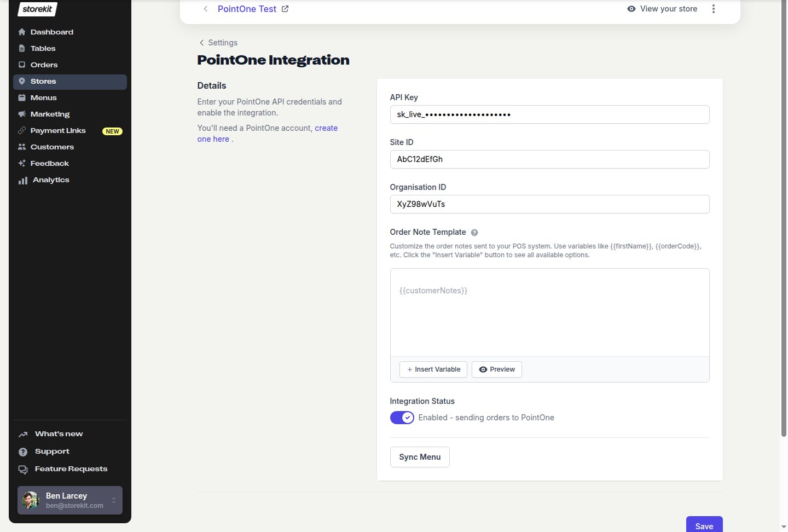Viewport: 788px width, 532px height.
Task: Open the three-dot more options menu
Action: 713,9
